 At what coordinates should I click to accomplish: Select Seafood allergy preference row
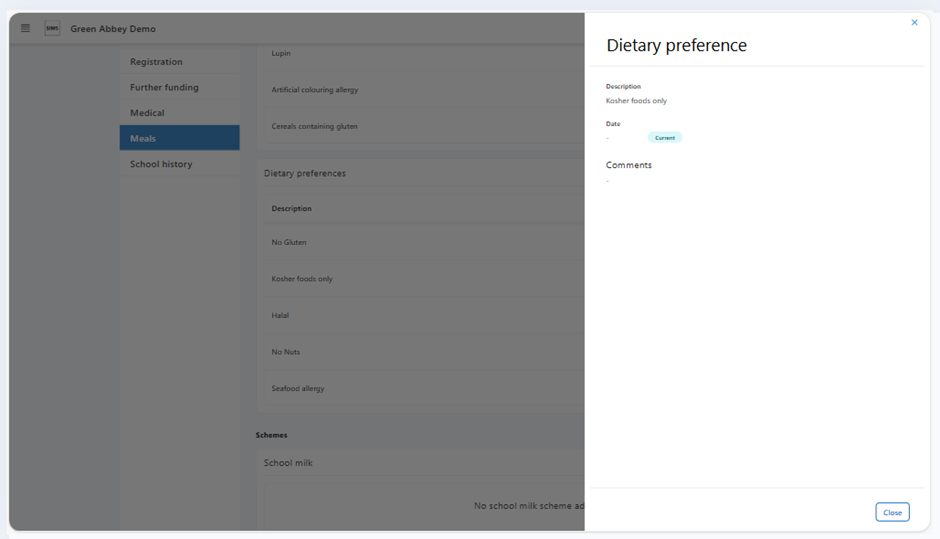click(x=298, y=388)
